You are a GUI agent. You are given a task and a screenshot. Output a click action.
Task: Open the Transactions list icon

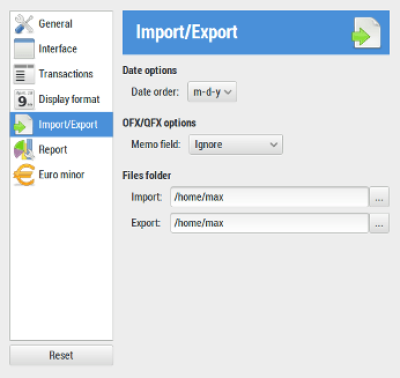pos(24,74)
